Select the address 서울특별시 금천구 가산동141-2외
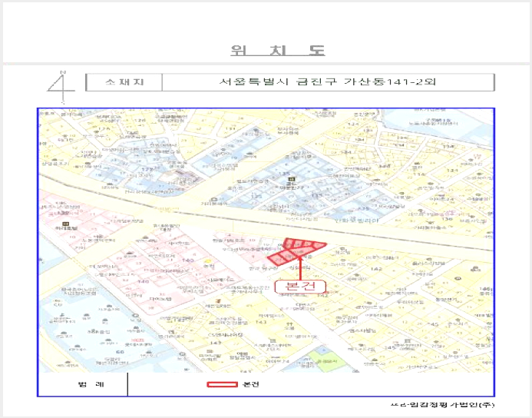 (327, 82)
